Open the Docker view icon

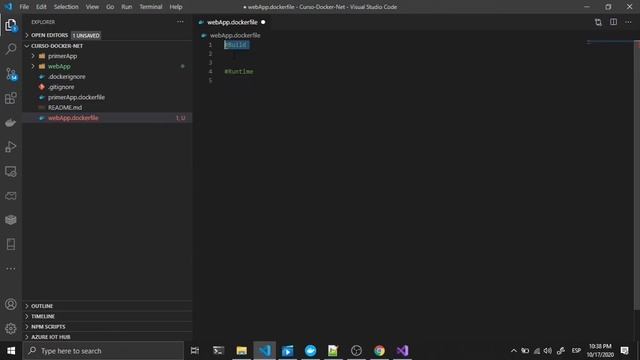(11, 122)
